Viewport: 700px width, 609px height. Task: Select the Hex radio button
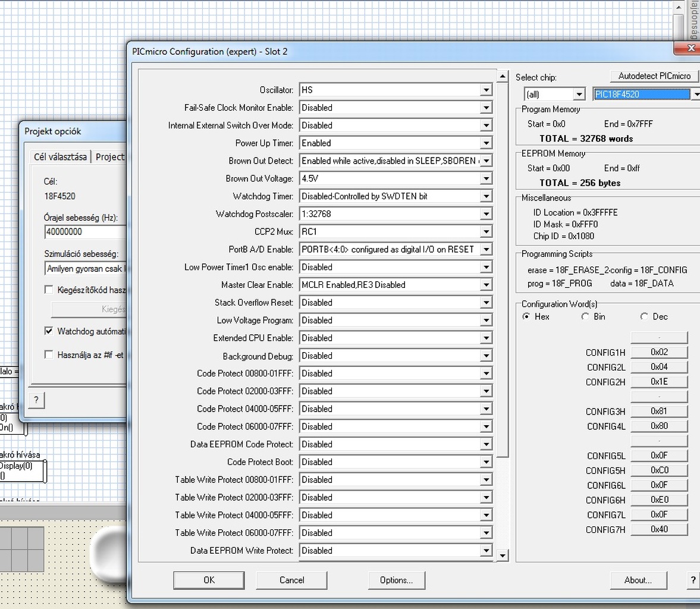click(526, 316)
